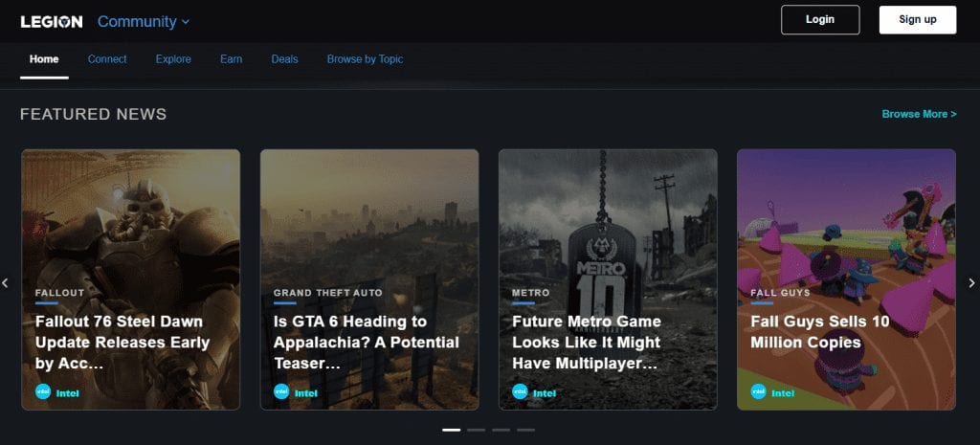The height and width of the screenshot is (445, 980).
Task: Go to the Deals tab
Action: coord(284,59)
